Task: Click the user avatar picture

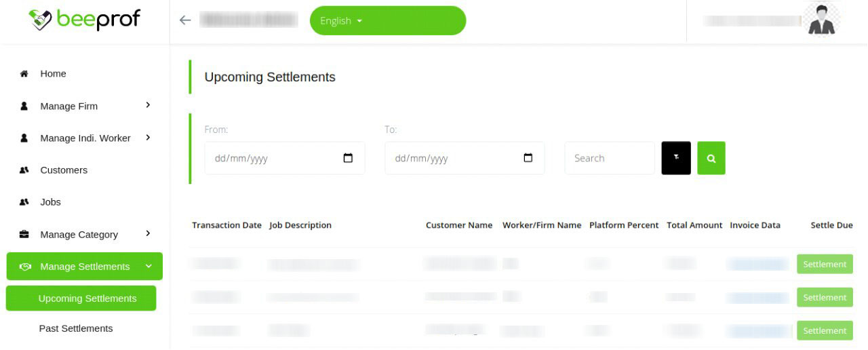Action: coord(823,20)
